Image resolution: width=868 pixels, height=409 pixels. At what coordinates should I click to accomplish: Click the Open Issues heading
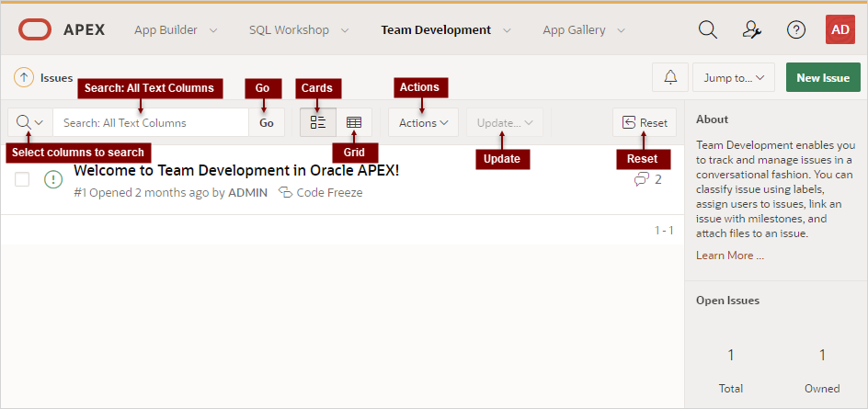tap(727, 300)
